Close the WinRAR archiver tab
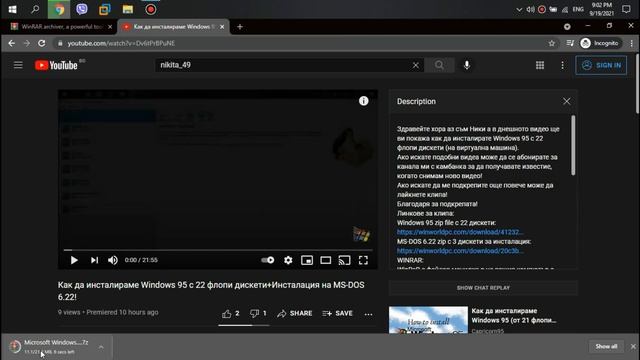 point(110,27)
